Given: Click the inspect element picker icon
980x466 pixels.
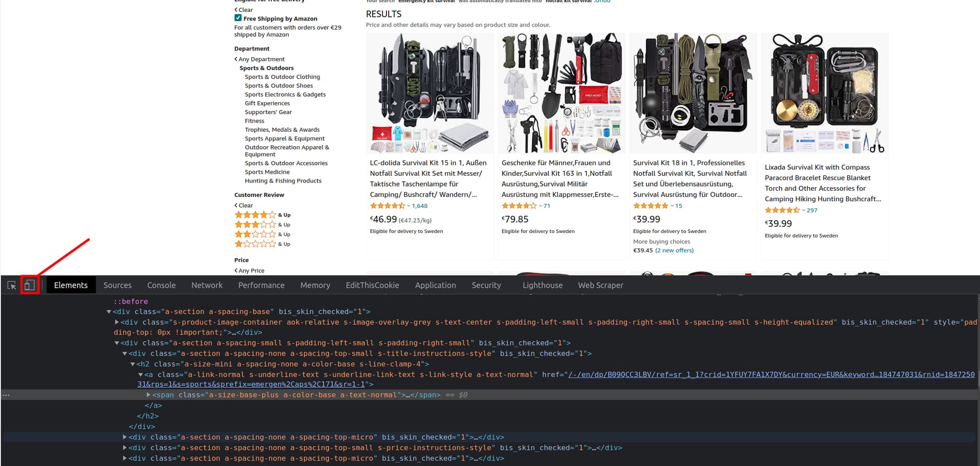Looking at the screenshot, I should tap(11, 285).
